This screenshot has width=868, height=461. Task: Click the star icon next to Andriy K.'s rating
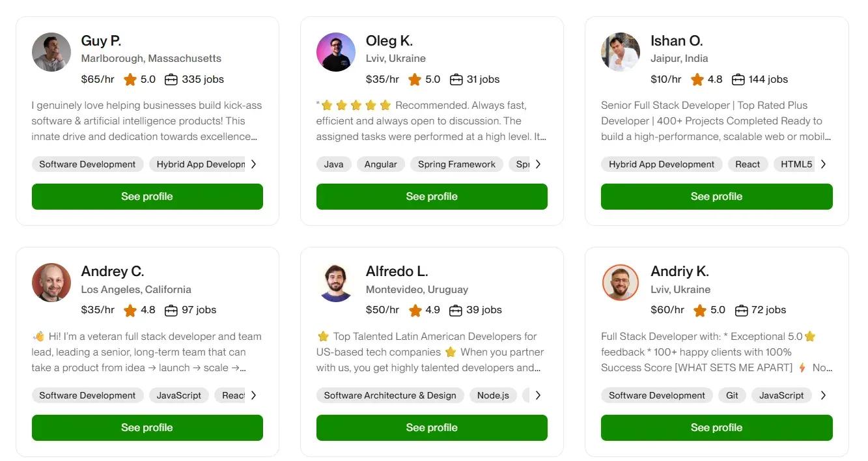pyautogui.click(x=699, y=310)
